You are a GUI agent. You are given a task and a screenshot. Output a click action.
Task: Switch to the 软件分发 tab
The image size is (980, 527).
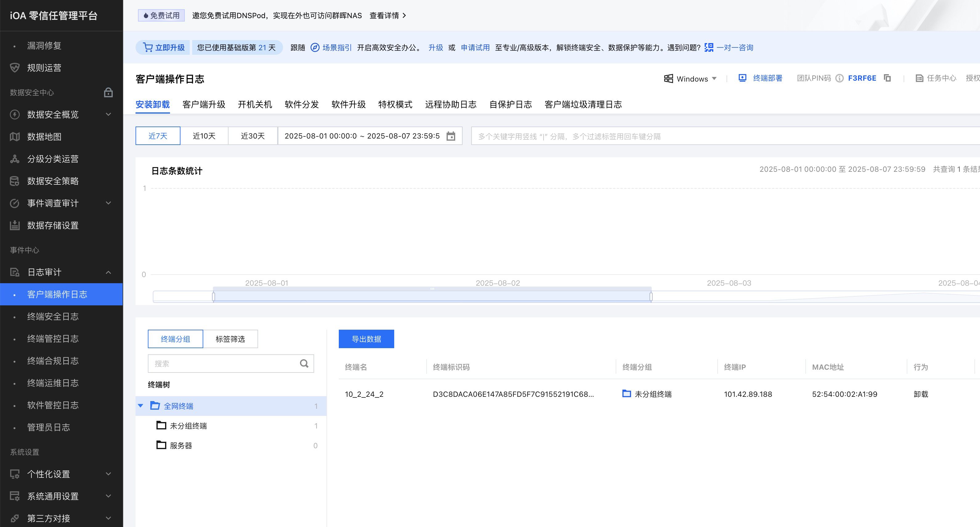click(x=301, y=105)
